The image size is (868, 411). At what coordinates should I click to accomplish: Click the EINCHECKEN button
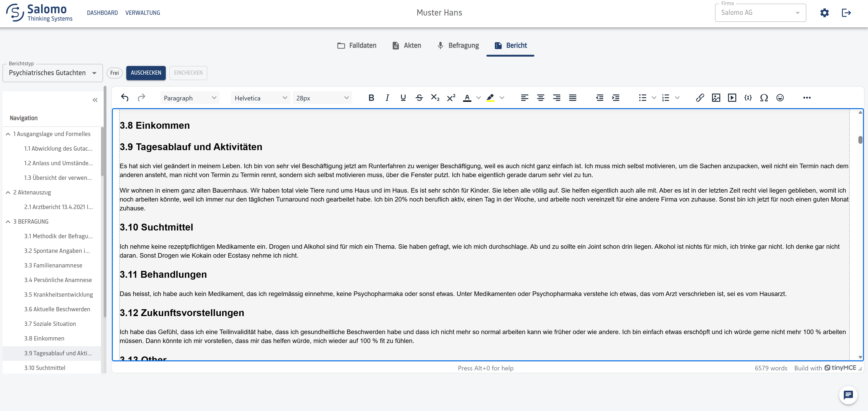click(x=188, y=73)
